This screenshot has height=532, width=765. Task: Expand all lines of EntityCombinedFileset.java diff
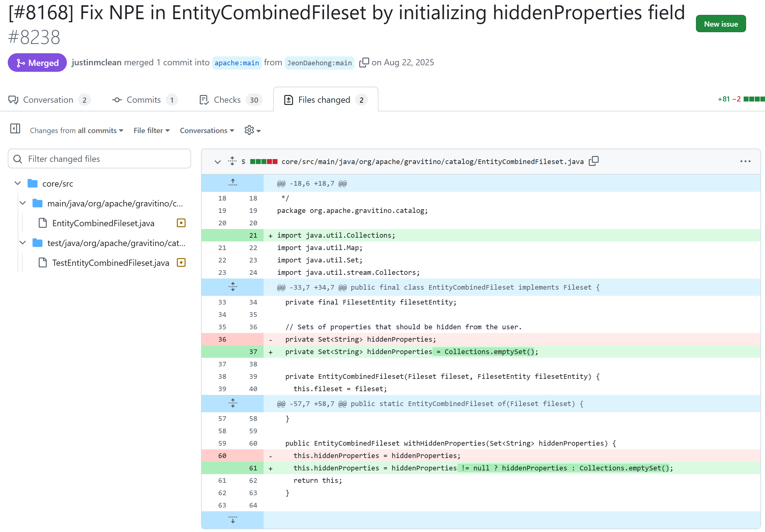tap(232, 161)
